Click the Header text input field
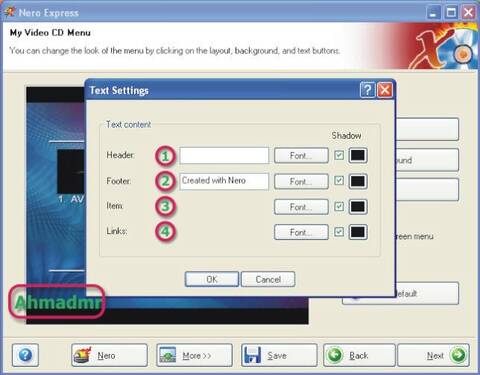The height and width of the screenshot is (375, 480). [x=224, y=155]
